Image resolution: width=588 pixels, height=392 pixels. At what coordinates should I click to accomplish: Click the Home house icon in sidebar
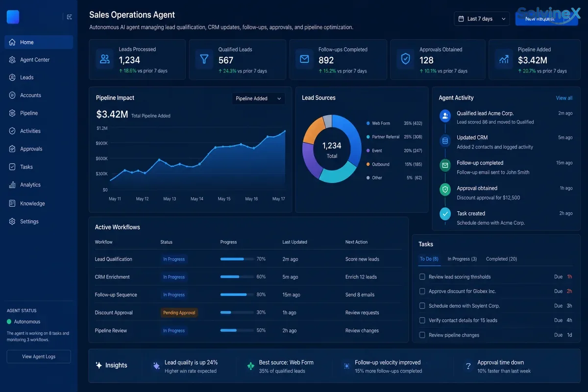click(x=12, y=42)
